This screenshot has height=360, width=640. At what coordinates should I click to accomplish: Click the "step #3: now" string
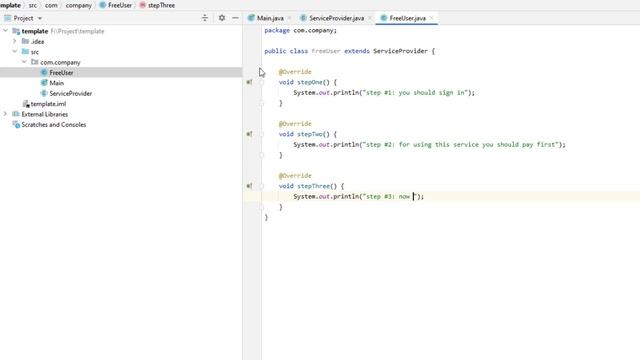389,196
